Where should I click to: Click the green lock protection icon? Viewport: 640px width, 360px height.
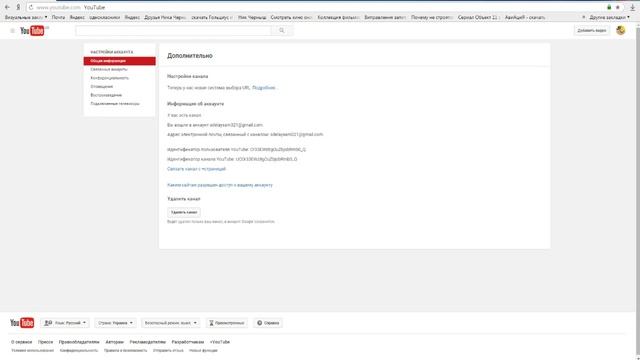[609, 7]
